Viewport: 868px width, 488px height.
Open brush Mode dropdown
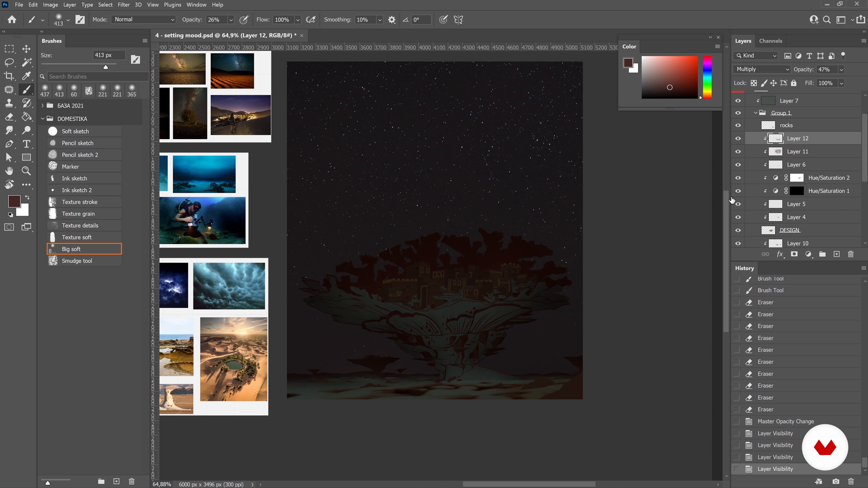tap(144, 19)
